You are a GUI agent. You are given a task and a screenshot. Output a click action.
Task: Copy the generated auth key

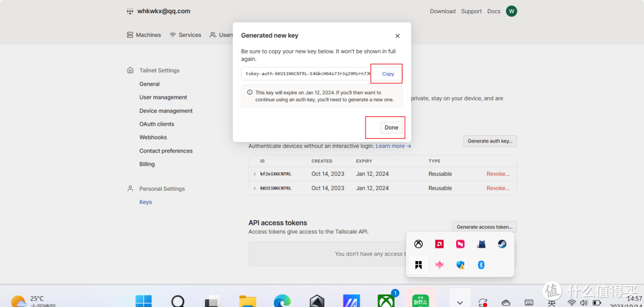click(x=388, y=74)
